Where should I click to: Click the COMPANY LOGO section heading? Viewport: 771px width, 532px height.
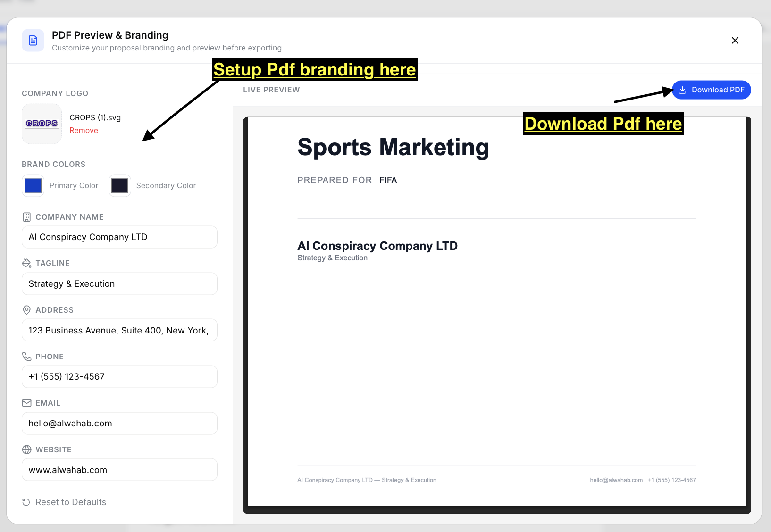pyautogui.click(x=55, y=94)
